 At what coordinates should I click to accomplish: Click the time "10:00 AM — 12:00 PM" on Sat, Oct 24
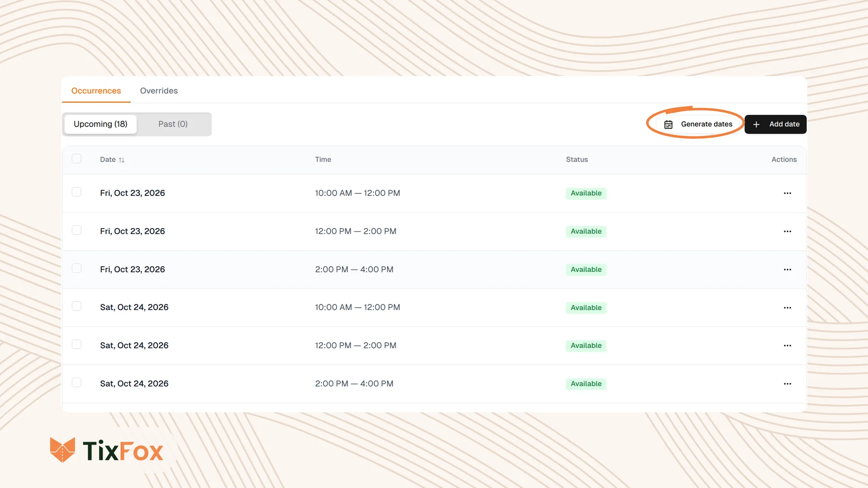pyautogui.click(x=357, y=307)
